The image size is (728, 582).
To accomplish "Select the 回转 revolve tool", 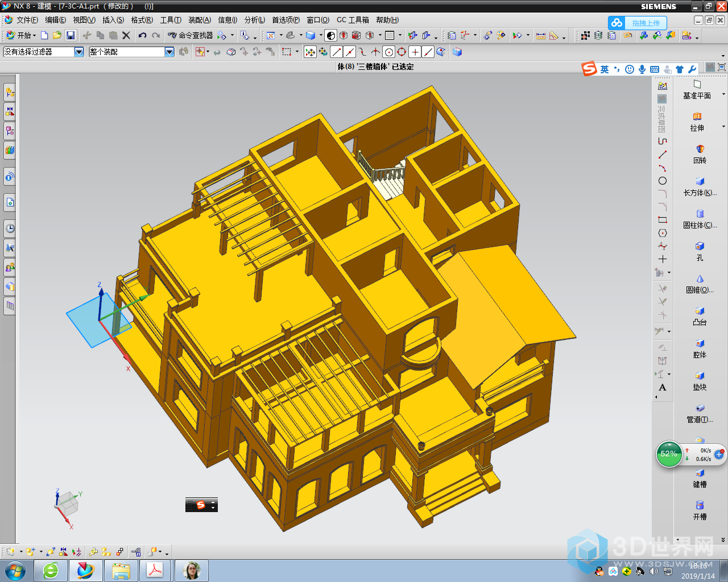I will click(x=700, y=154).
